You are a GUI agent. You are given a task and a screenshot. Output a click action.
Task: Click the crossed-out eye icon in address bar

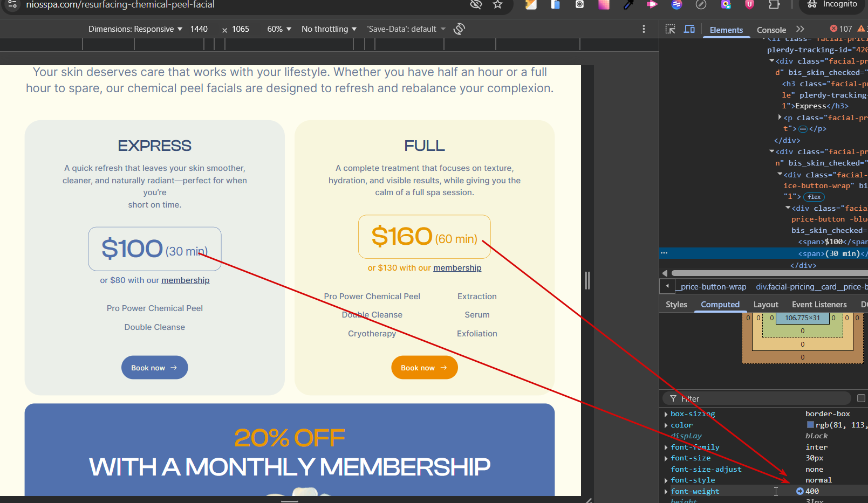click(x=475, y=4)
